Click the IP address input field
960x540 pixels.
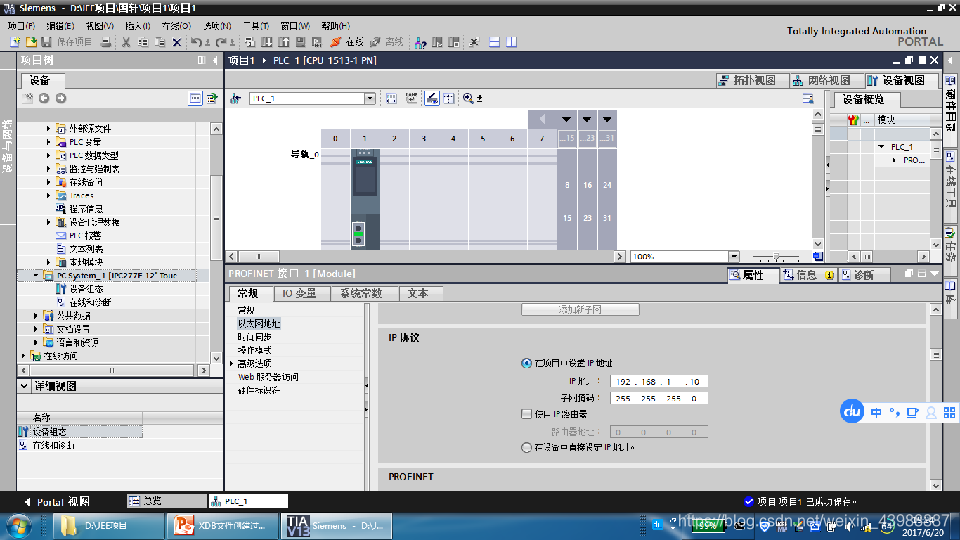[659, 381]
